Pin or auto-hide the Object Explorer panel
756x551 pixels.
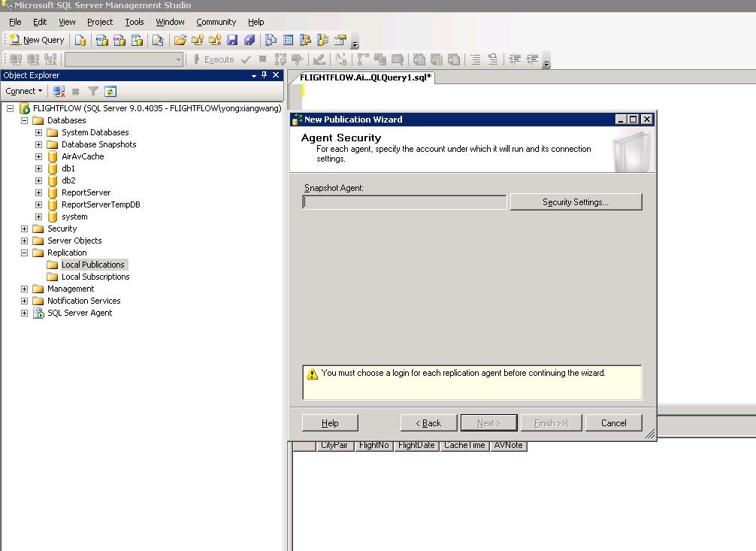click(x=264, y=75)
